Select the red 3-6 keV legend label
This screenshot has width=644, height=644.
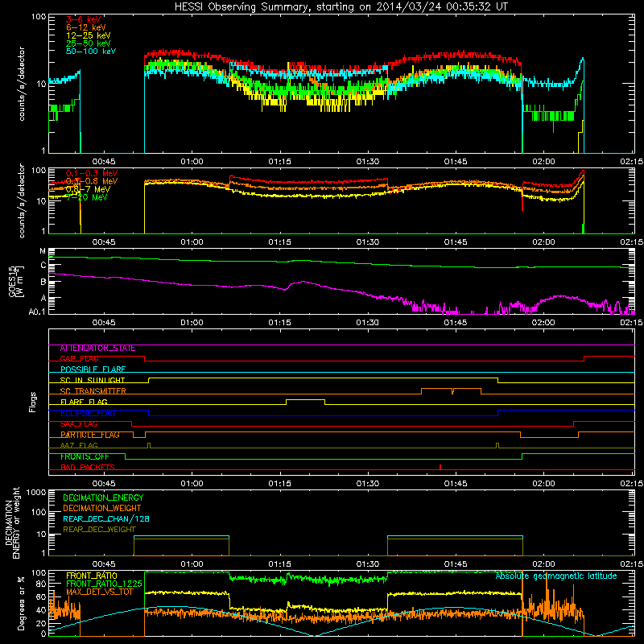pyautogui.click(x=83, y=19)
